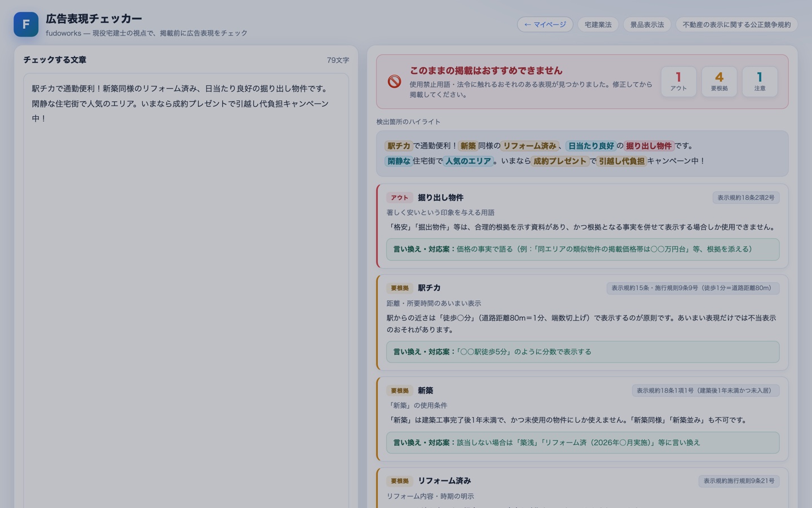Click the 掘り出し物件 card title

(x=440, y=198)
